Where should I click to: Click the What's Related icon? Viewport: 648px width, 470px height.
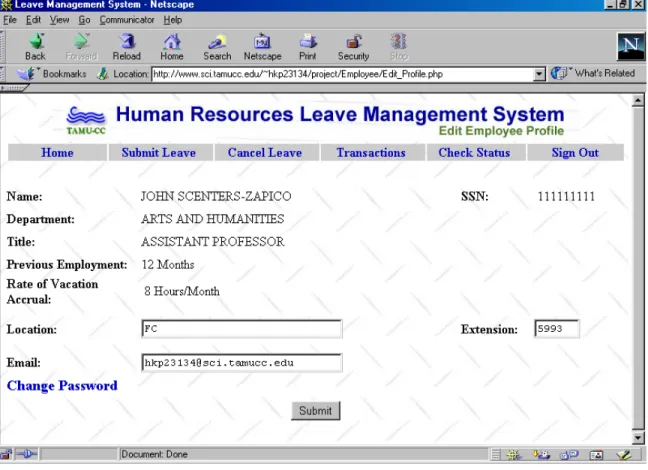pyautogui.click(x=559, y=73)
